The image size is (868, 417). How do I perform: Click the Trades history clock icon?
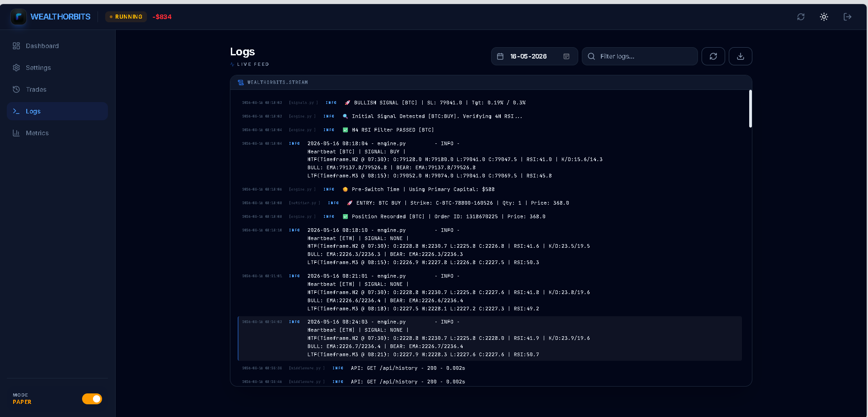16,89
